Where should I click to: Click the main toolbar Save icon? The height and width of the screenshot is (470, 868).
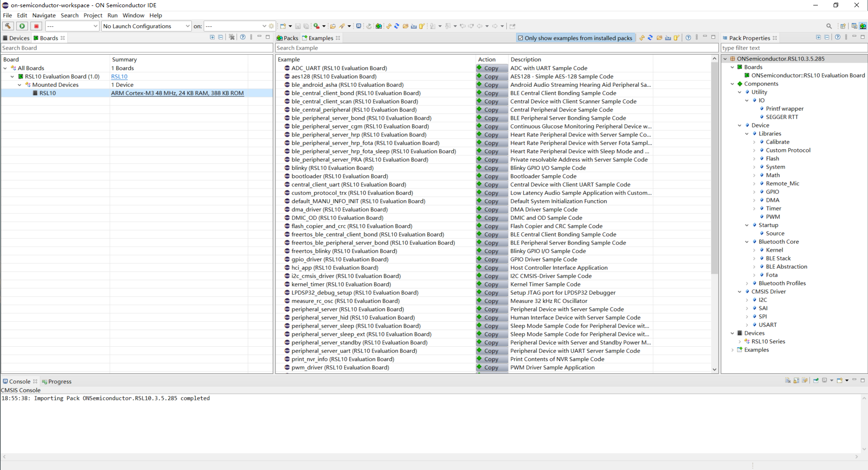pyautogui.click(x=298, y=26)
